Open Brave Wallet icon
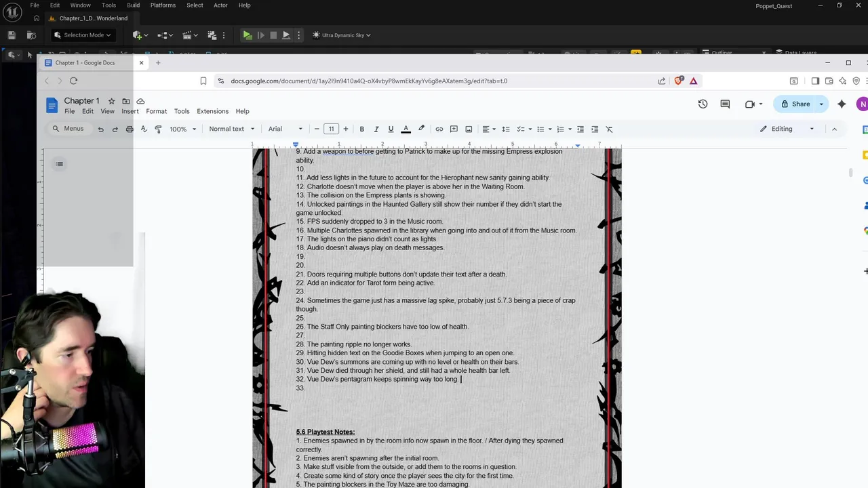Image resolution: width=868 pixels, height=488 pixels. point(829,81)
